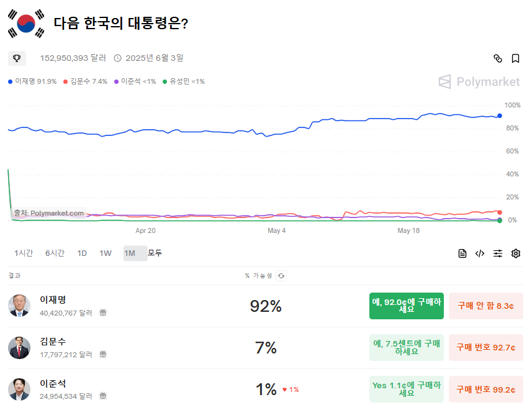Copy the market link with the chain icon
532x410 pixels.
[497, 58]
